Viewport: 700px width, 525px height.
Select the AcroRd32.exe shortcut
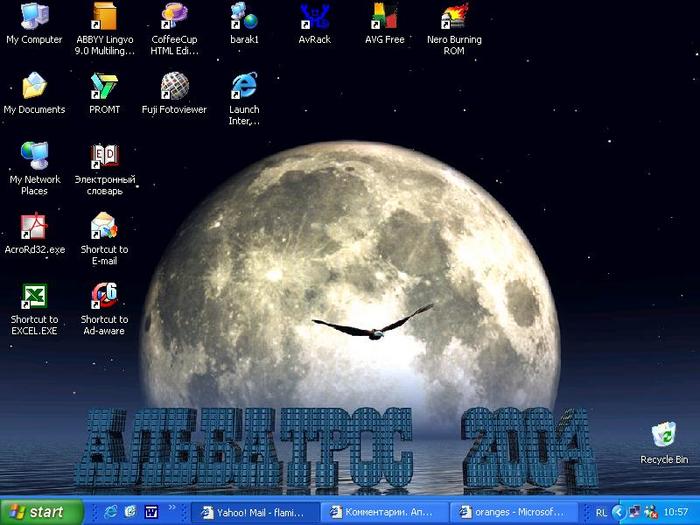click(x=34, y=233)
